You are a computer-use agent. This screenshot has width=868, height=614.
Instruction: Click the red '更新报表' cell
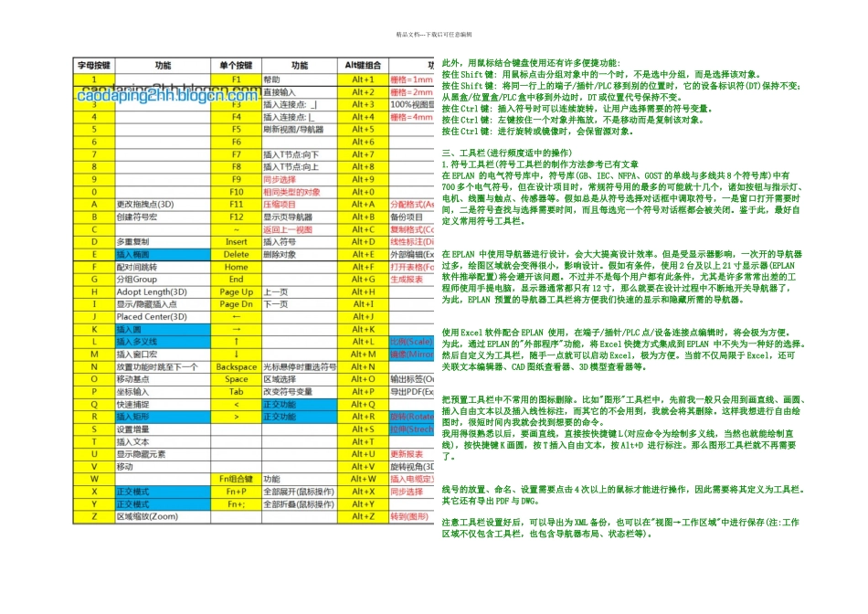(x=411, y=454)
